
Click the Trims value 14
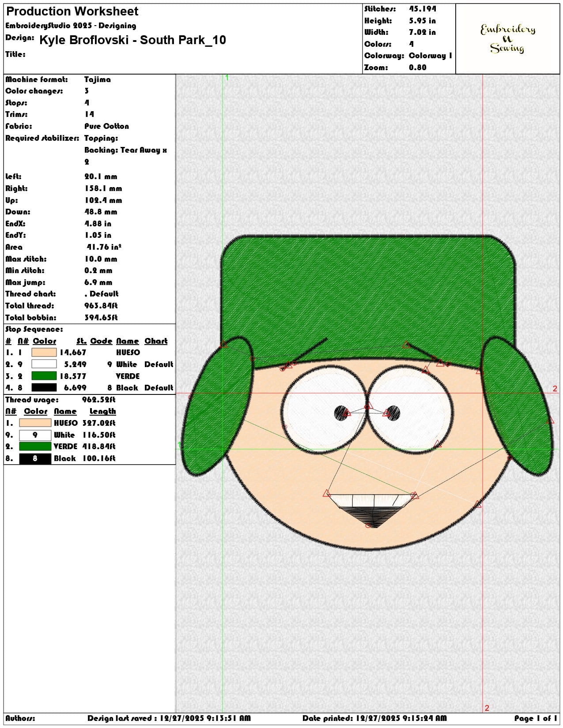pyautogui.click(x=89, y=114)
